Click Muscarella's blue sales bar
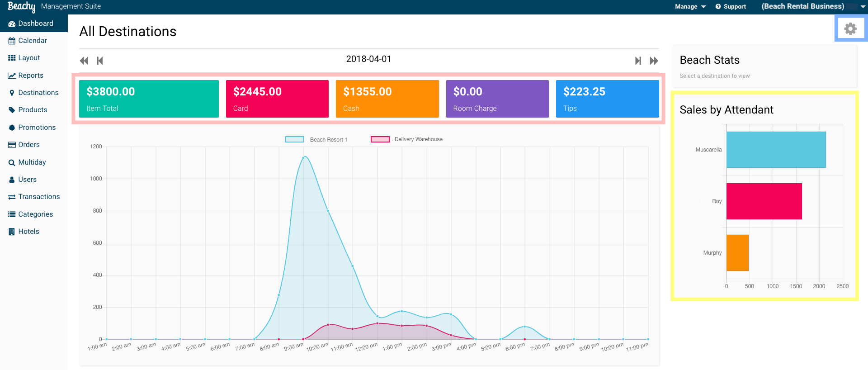The image size is (868, 370). click(776, 150)
